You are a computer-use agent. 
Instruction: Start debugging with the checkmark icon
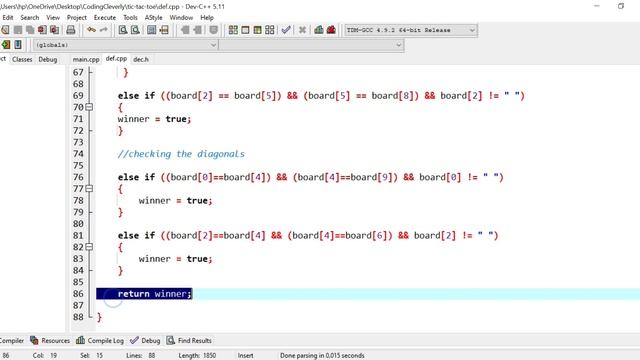286,30
